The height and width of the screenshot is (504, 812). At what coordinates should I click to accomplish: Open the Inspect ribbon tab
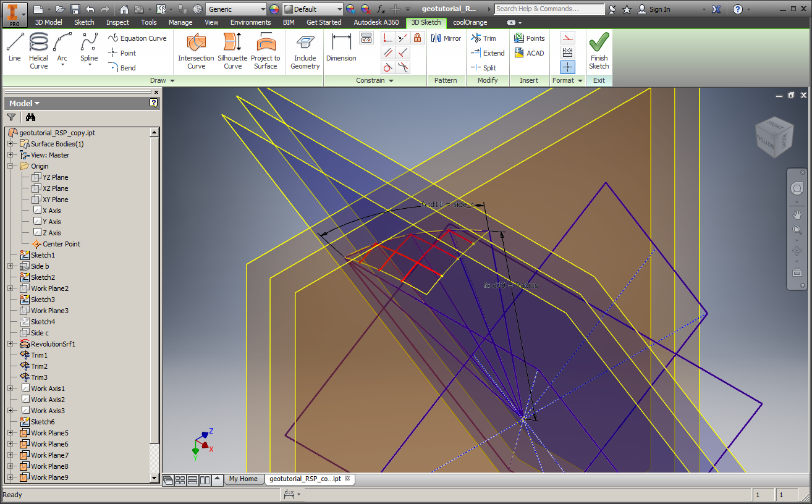(x=117, y=22)
